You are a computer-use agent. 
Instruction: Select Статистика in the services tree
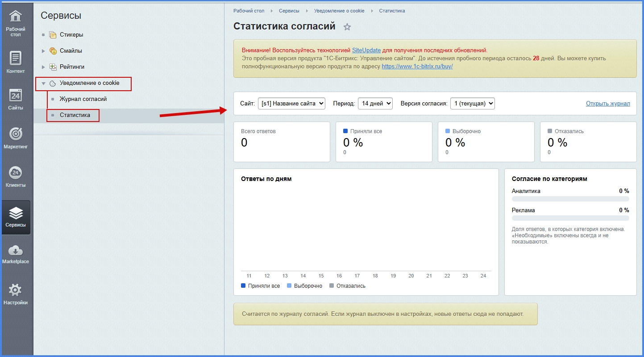coord(75,115)
